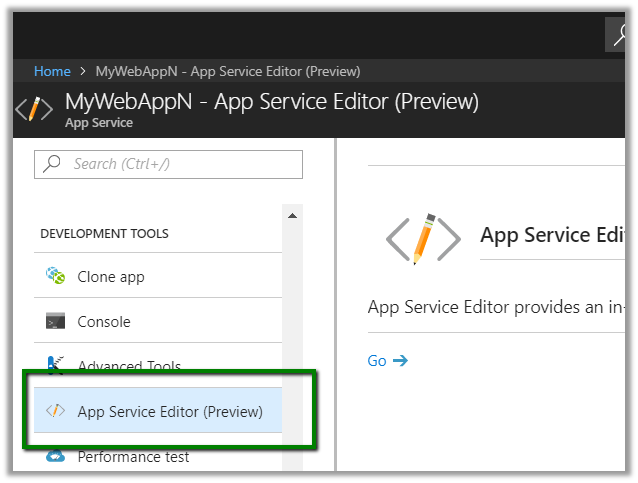This screenshot has height=483, width=638.
Task: Click the arrow next to Go
Action: (x=401, y=361)
